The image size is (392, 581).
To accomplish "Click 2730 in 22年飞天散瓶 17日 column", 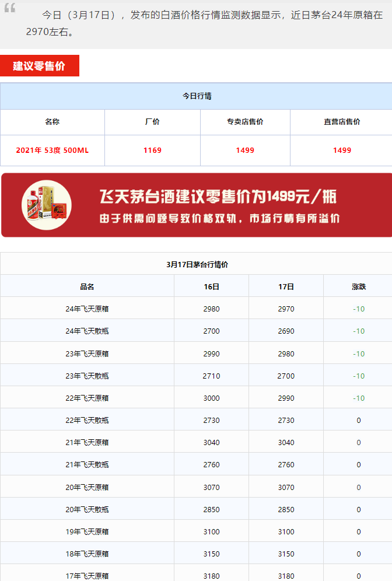I will [286, 421].
